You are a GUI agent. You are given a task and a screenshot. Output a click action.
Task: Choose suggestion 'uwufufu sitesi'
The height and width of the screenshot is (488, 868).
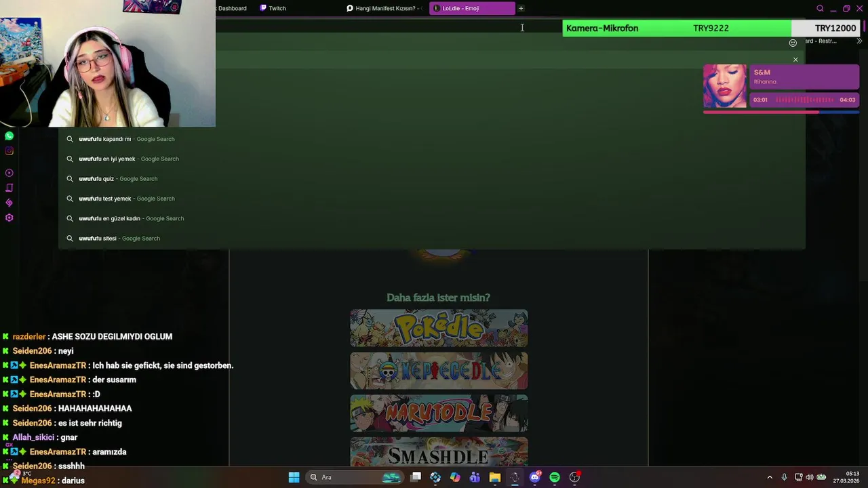(x=432, y=239)
